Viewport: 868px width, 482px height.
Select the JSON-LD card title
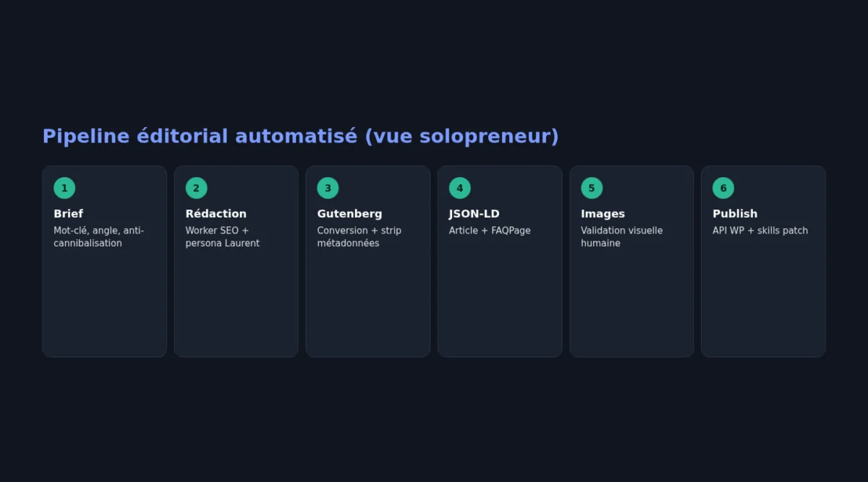pyautogui.click(x=475, y=214)
